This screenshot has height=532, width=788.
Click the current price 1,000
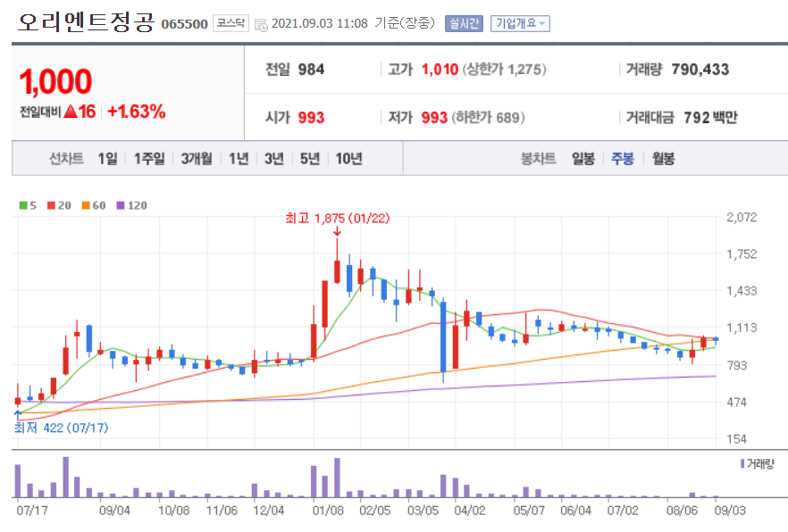[55, 81]
